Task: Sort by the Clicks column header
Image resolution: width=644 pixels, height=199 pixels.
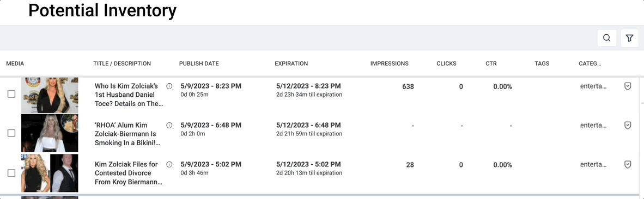Action: click(x=446, y=64)
